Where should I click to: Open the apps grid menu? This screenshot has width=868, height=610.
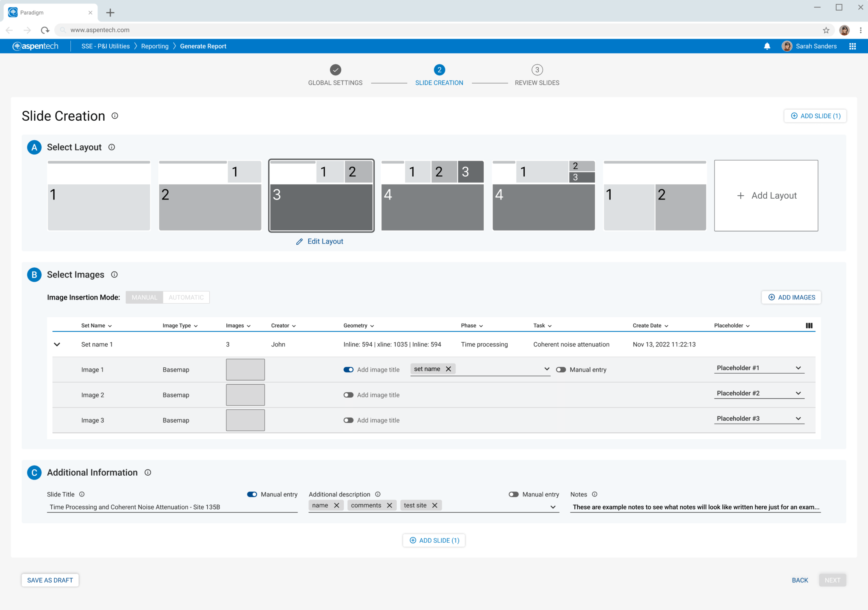(852, 46)
